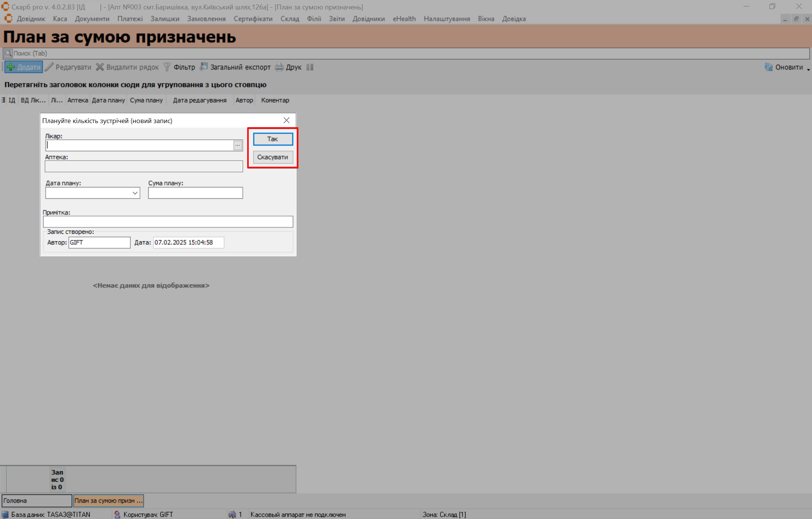The image size is (812, 519).
Task: Close the new record dialog
Action: pos(286,120)
